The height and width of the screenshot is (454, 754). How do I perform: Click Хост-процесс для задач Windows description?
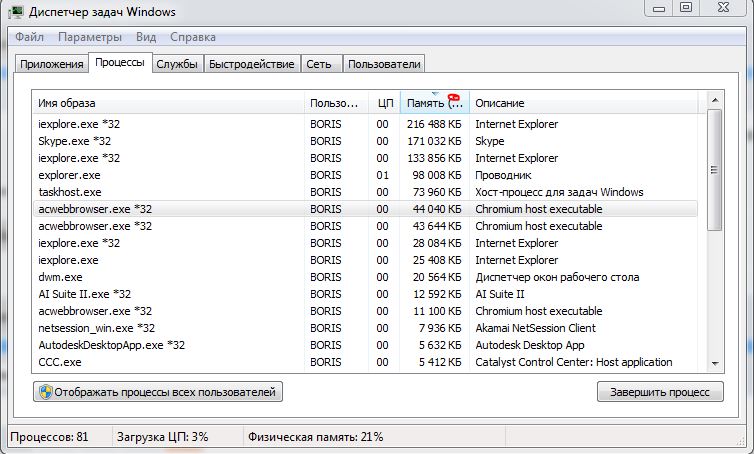[559, 192]
